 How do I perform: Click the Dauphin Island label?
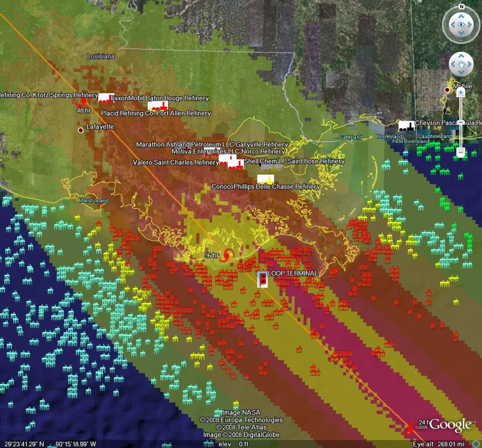[x=435, y=136]
